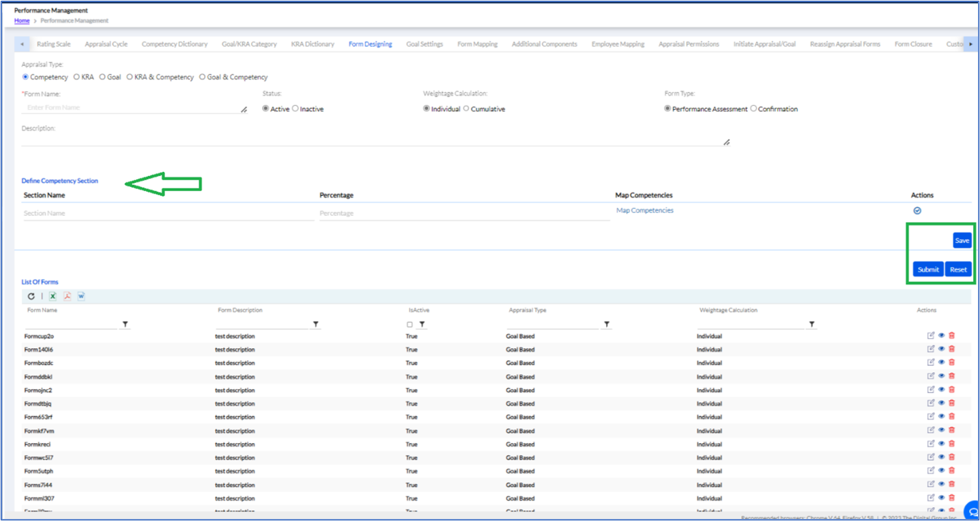Image resolution: width=980 pixels, height=521 pixels.
Task: Switch to the Goal Settings tab
Action: pos(424,44)
